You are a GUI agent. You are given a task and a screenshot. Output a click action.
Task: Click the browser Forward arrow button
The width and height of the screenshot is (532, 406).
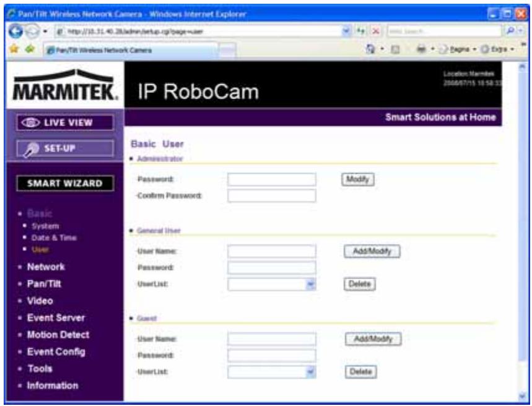32,32
